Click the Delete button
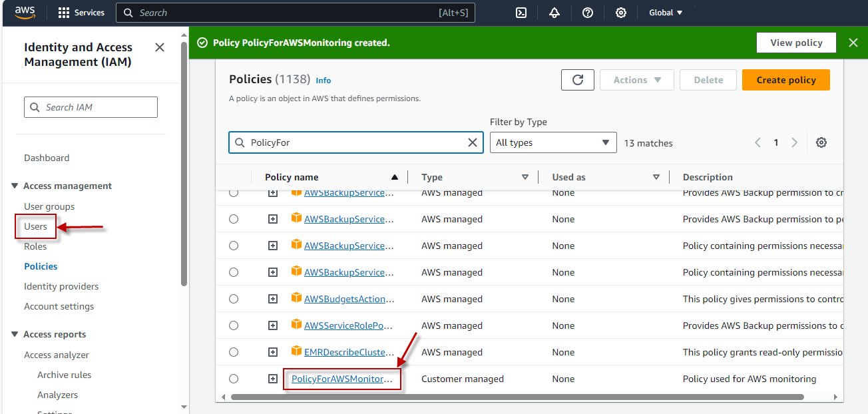The width and height of the screenshot is (868, 414). coord(708,80)
